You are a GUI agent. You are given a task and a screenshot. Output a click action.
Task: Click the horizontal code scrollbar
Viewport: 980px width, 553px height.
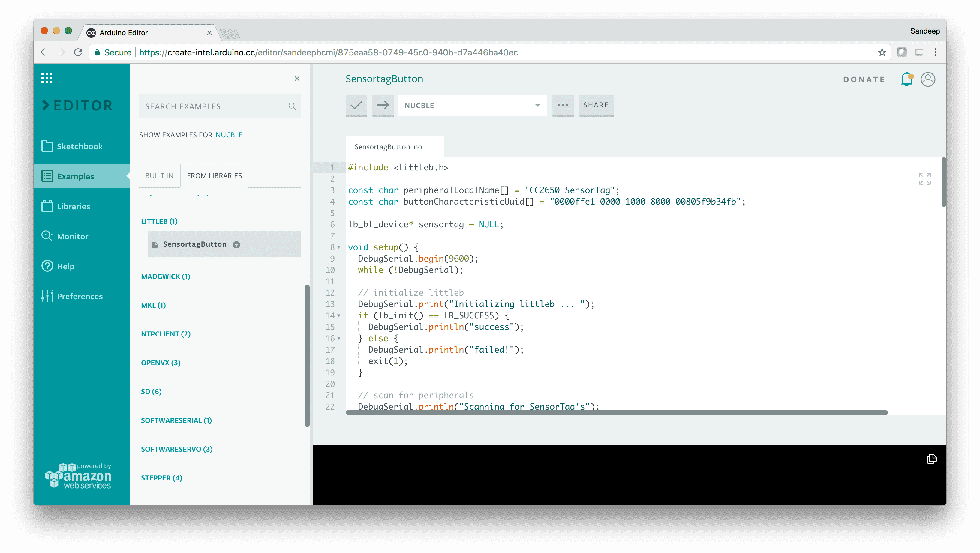pyautogui.click(x=616, y=413)
